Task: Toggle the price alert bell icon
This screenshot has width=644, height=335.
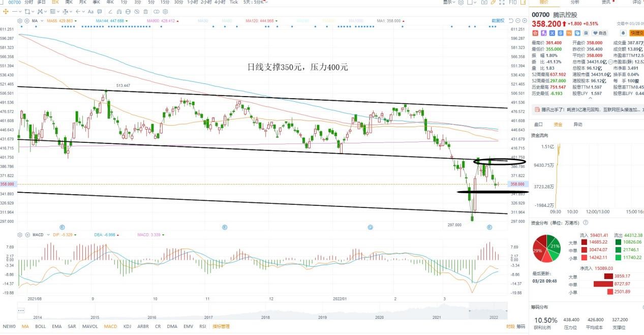Action: 623,33
